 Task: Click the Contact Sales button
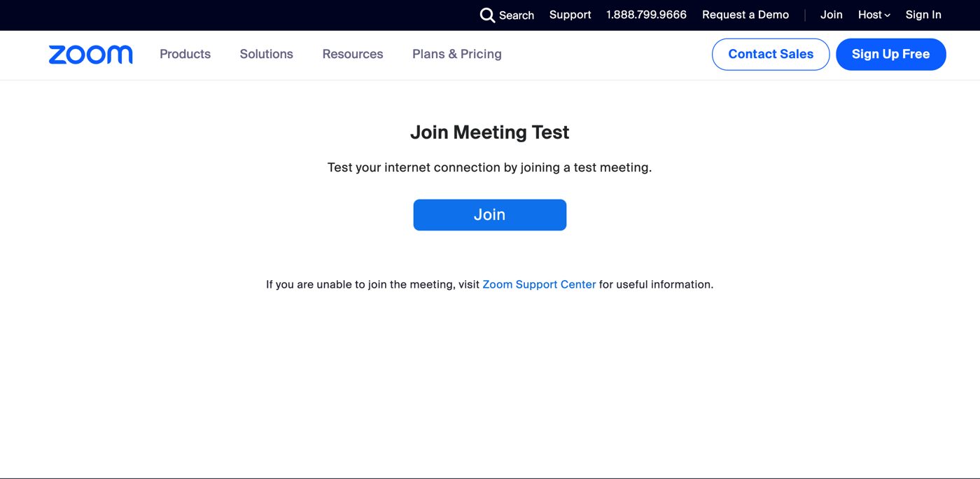[771, 54]
